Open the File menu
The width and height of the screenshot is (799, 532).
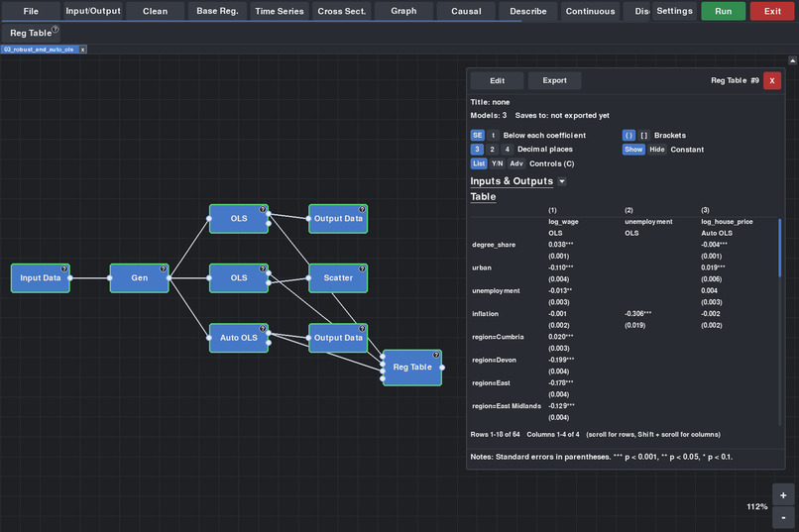[31, 11]
